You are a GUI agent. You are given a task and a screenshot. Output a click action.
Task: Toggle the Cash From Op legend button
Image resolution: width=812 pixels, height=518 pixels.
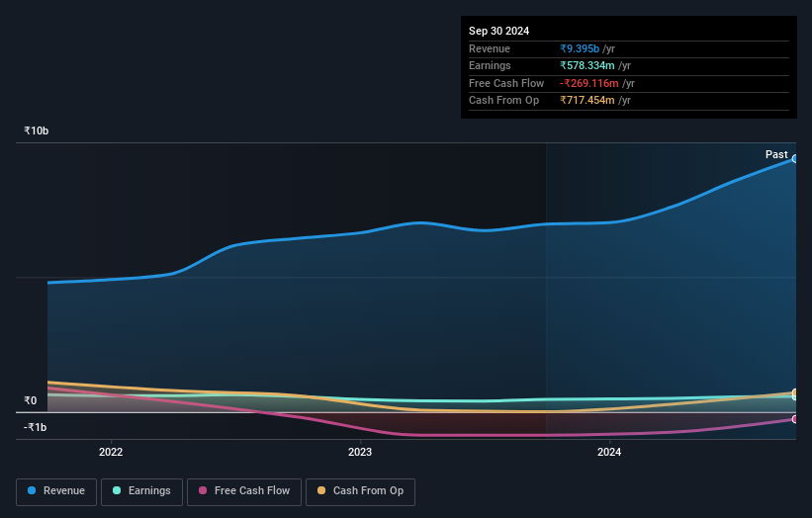click(x=360, y=491)
